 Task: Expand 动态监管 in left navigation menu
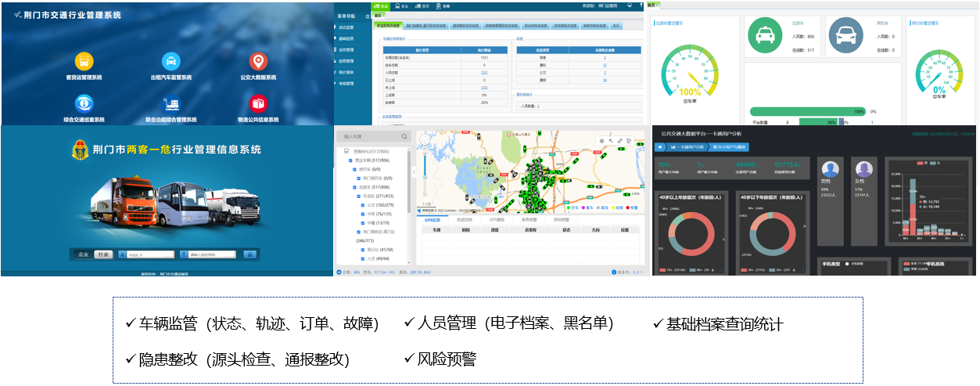tap(346, 27)
